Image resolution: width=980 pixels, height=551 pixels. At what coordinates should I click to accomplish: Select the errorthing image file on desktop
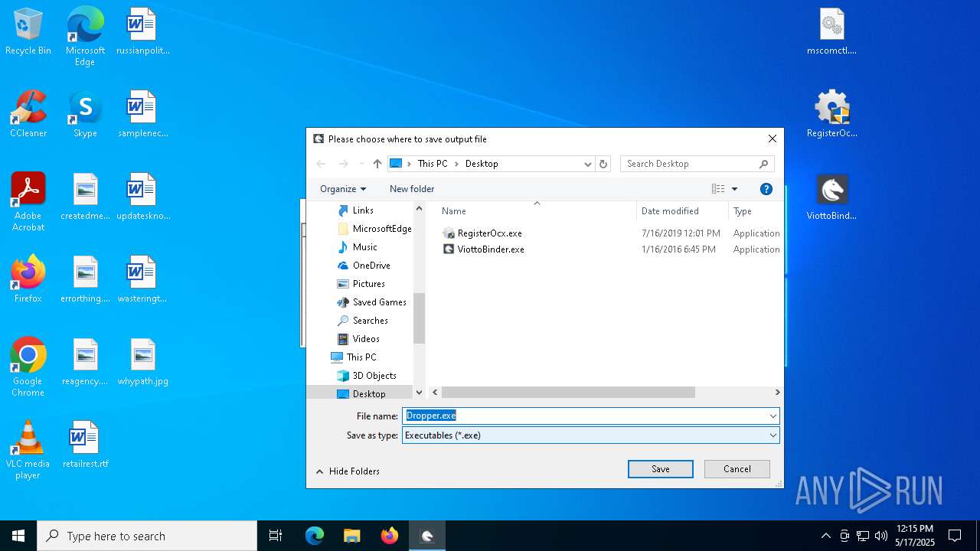coord(85,280)
